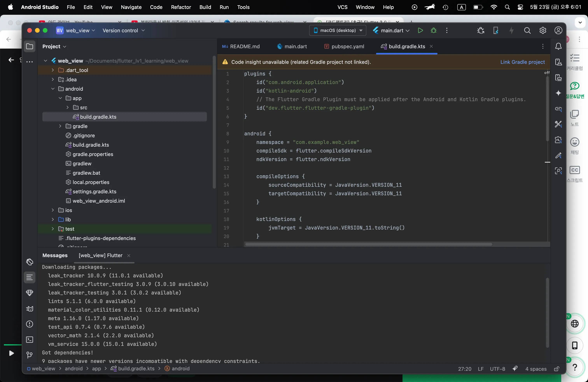Click the Flutter Hot Reload lightning icon
This screenshot has width=588, height=382.
[x=511, y=31]
